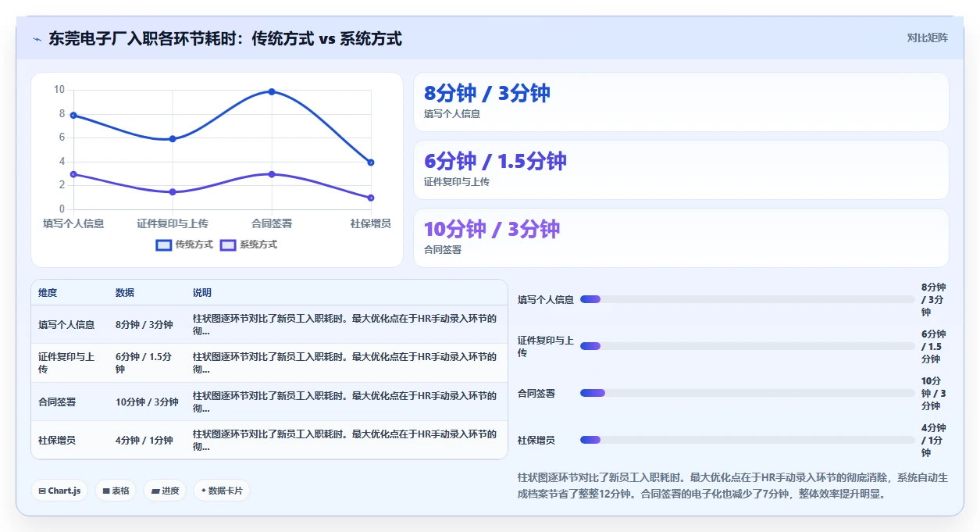Image resolution: width=980 pixels, height=532 pixels.
Task: Click the 数据 column header
Action: coord(125,293)
